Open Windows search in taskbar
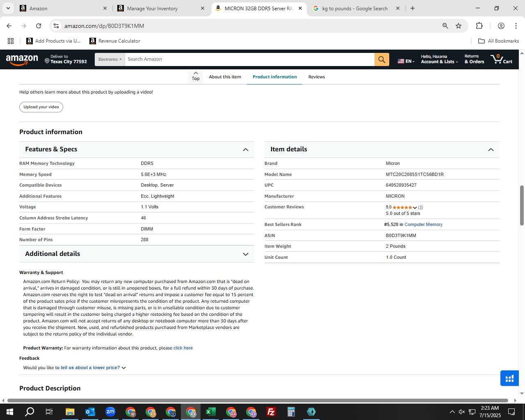Screen dimensions: 525x420 (x=30, y=412)
